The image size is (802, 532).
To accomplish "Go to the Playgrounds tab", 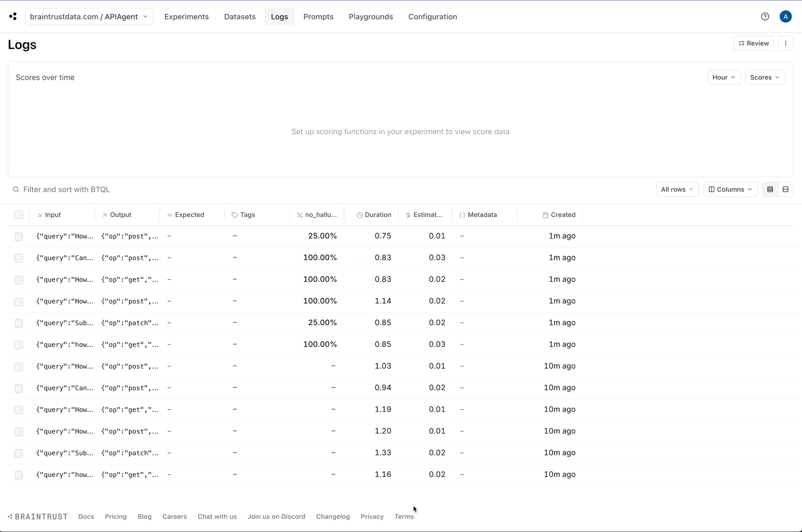I will 371,17.
